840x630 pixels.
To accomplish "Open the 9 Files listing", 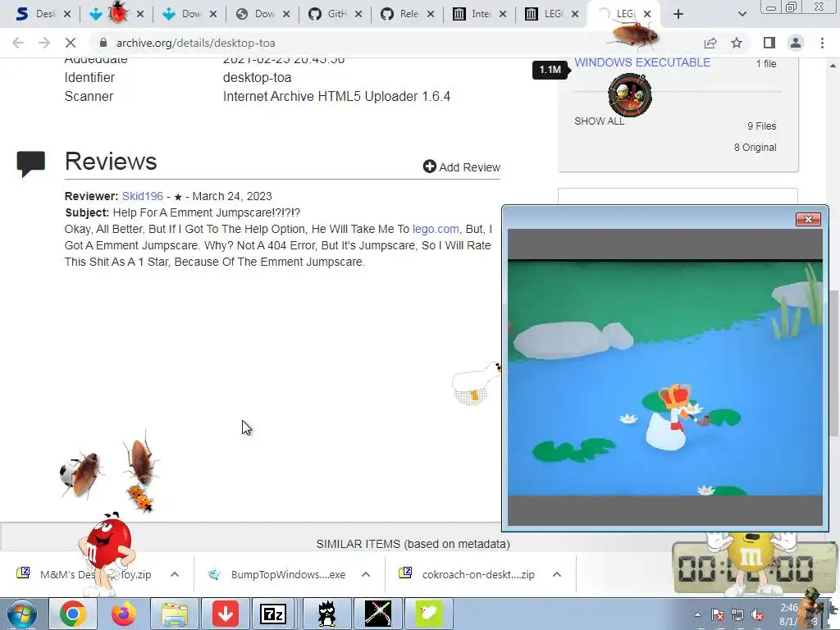I will click(x=762, y=126).
